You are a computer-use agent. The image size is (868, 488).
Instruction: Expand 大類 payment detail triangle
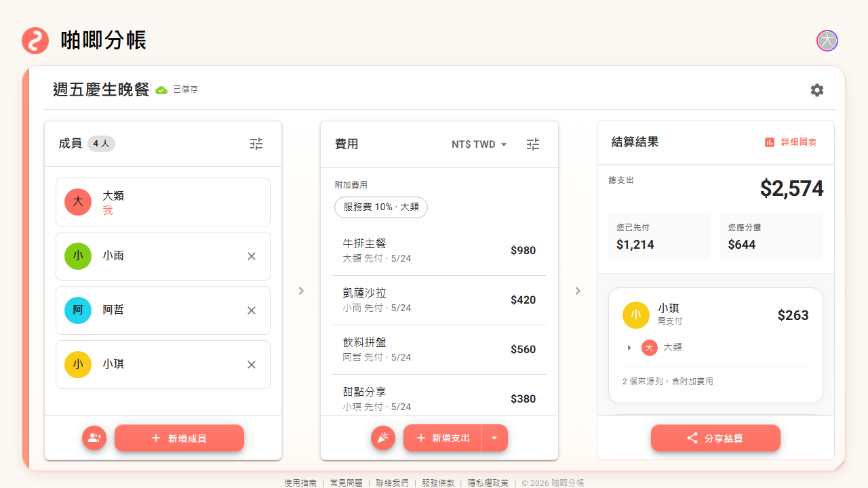(x=629, y=348)
